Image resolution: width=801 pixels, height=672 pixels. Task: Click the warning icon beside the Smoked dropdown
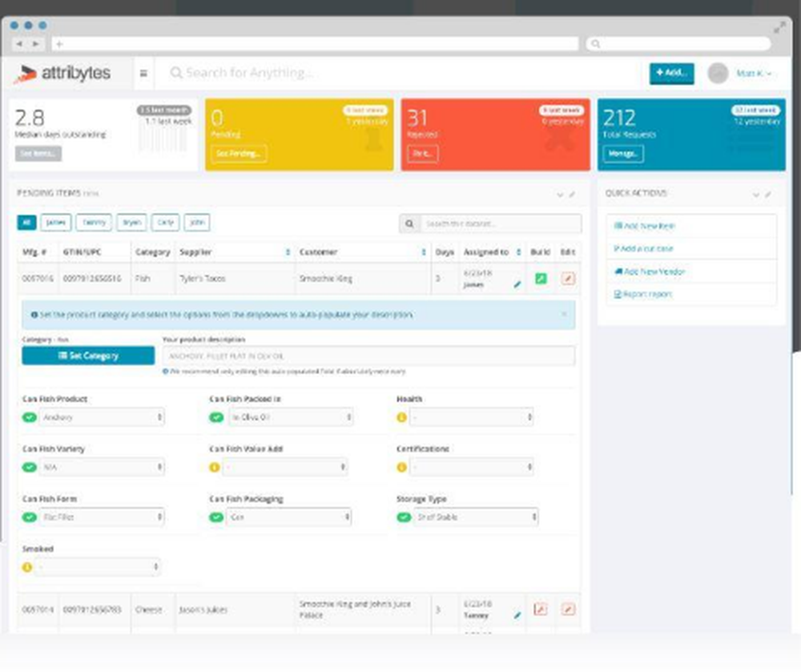tap(28, 566)
